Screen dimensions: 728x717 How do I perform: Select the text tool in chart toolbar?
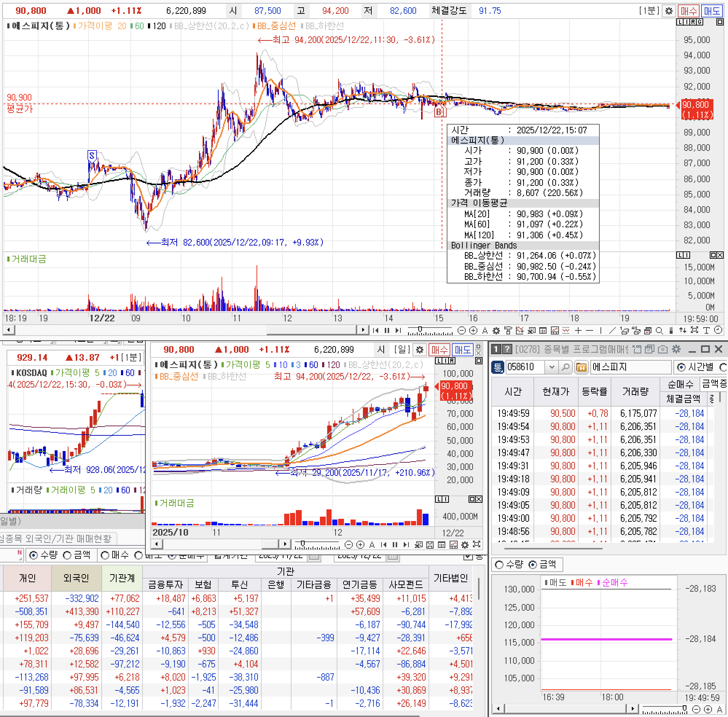click(706, 331)
